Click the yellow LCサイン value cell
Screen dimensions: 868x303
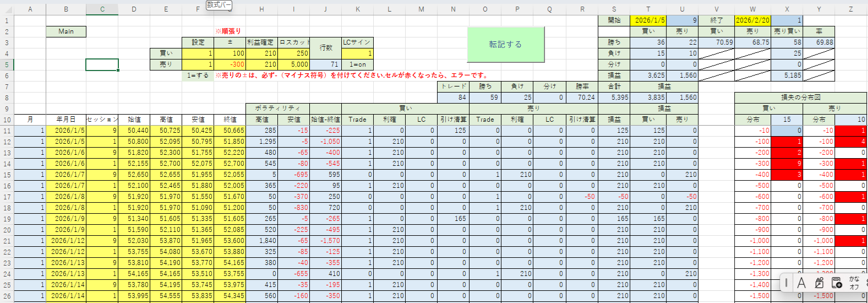pyautogui.click(x=357, y=53)
